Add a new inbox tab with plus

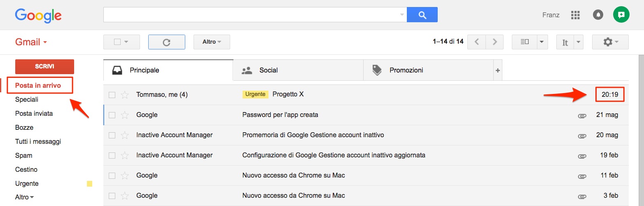pyautogui.click(x=498, y=70)
